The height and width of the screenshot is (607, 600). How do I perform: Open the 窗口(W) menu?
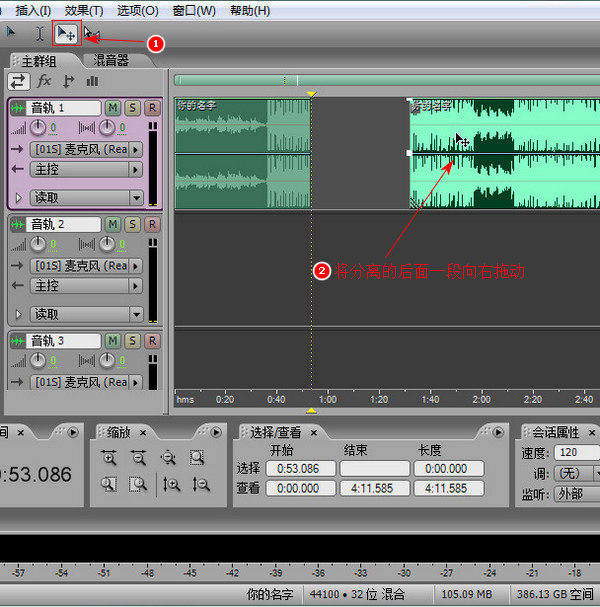coord(194,11)
